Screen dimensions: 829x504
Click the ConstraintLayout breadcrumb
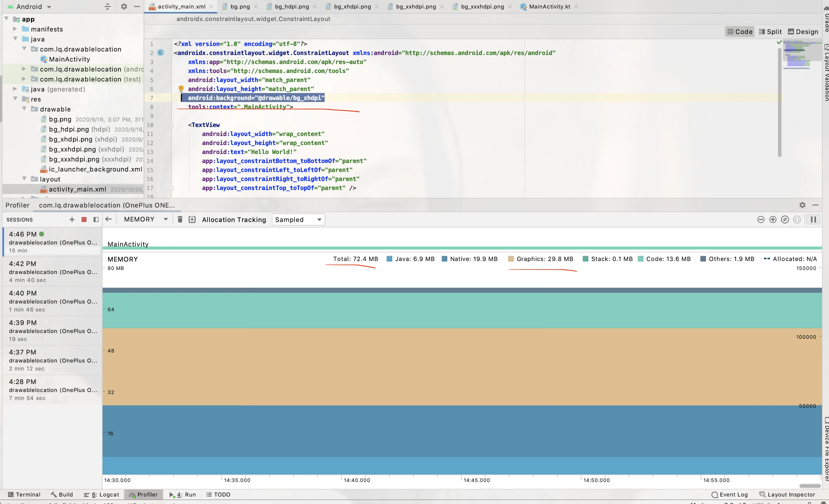[x=253, y=19]
